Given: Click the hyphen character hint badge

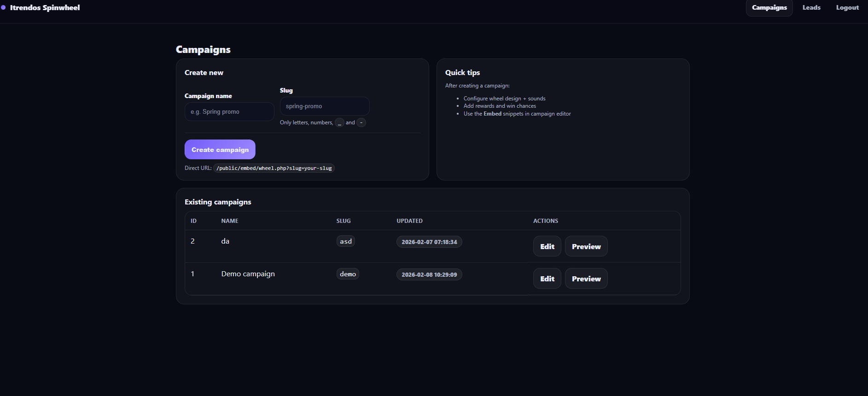Looking at the screenshot, I should (x=361, y=123).
